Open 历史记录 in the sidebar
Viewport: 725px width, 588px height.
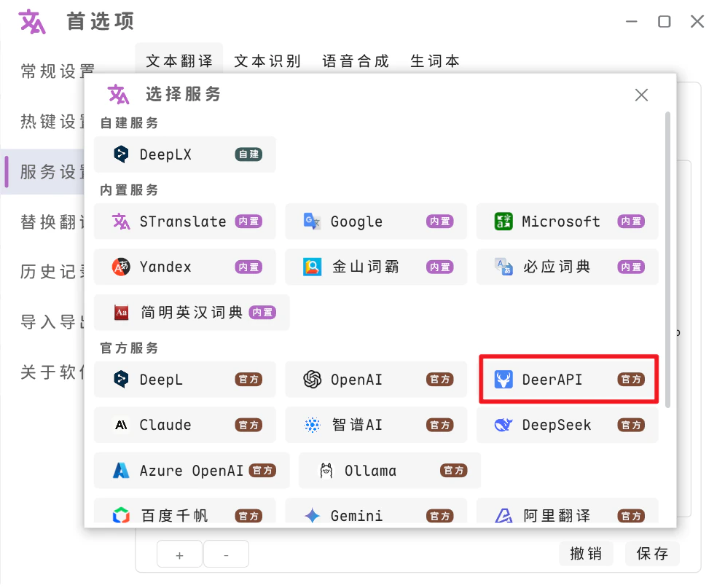[x=52, y=272]
